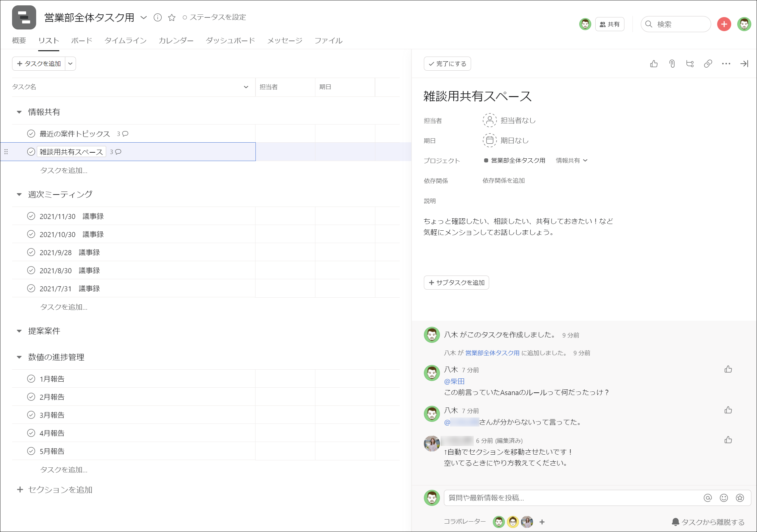Open the タイムライン tab
Screen dimensions: 757x532
(125, 41)
